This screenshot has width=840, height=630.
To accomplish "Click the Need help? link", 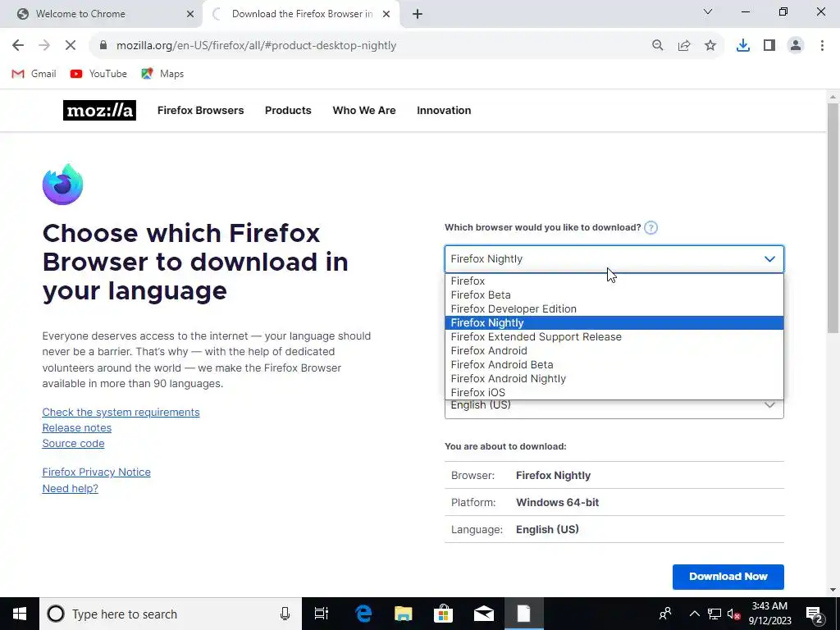I will click(x=71, y=488).
